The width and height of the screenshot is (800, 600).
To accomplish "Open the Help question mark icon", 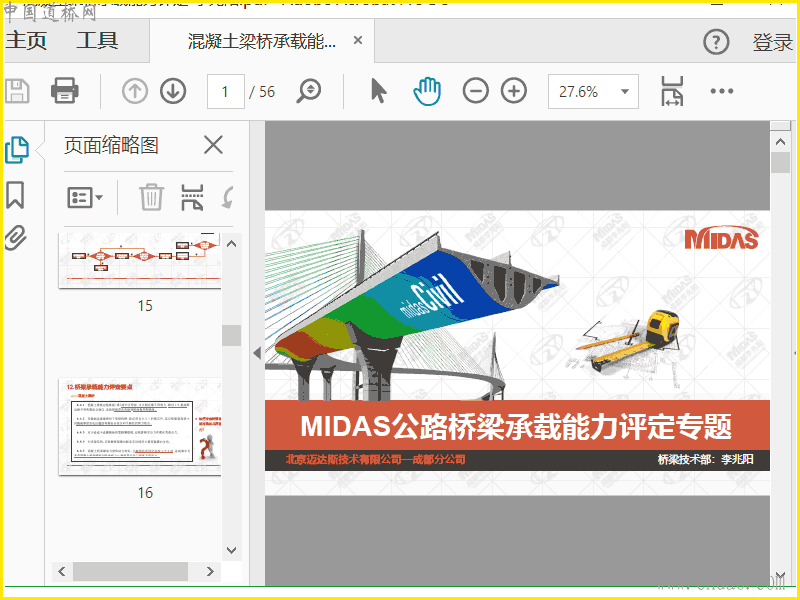I will click(x=716, y=42).
